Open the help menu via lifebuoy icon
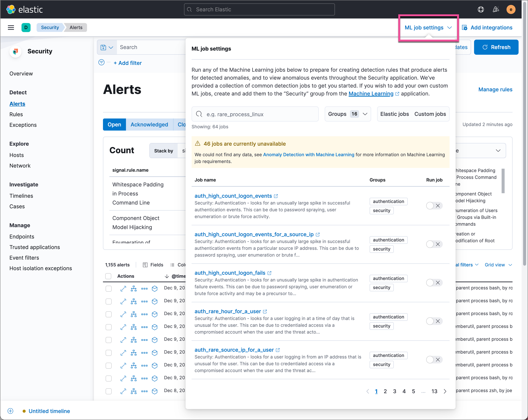The width and height of the screenshot is (528, 420). click(x=481, y=9)
